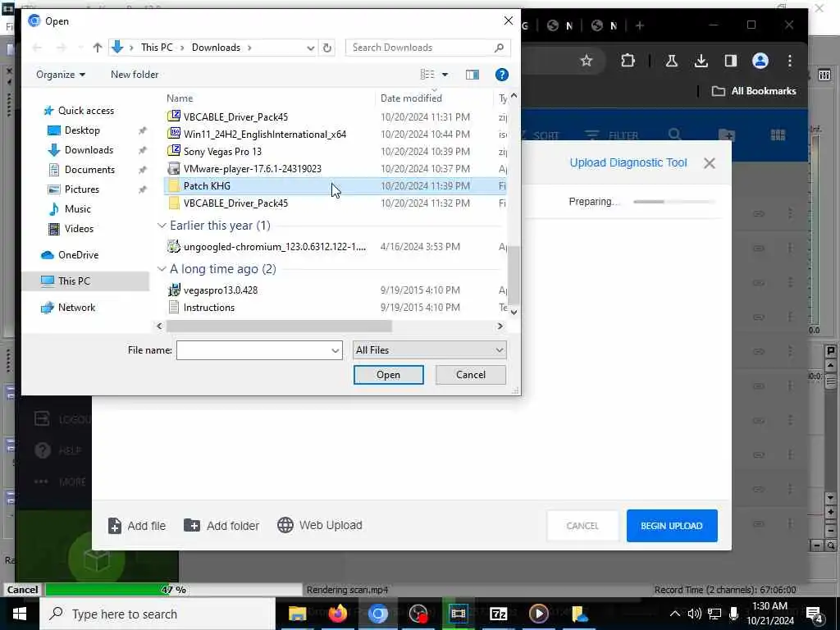Click the Open button
The height and width of the screenshot is (630, 840).
pos(388,375)
